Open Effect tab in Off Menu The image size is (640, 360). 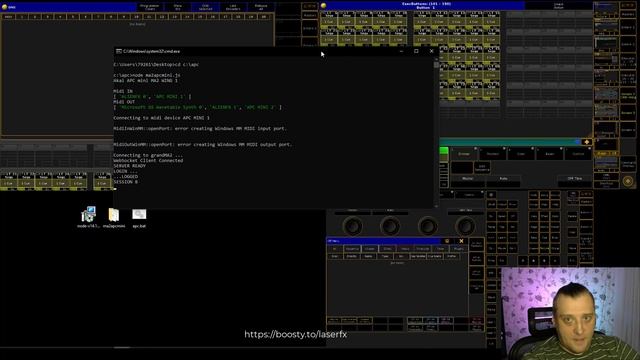pos(387,249)
